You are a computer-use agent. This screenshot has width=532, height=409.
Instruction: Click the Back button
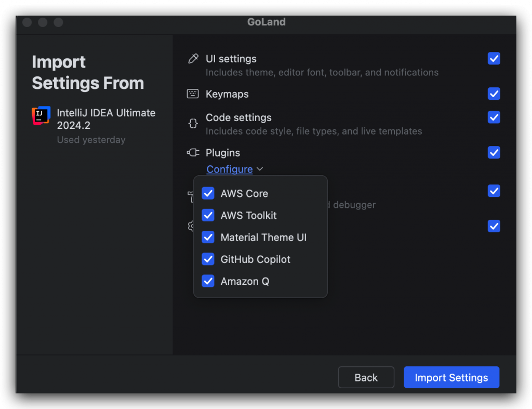pyautogui.click(x=366, y=377)
